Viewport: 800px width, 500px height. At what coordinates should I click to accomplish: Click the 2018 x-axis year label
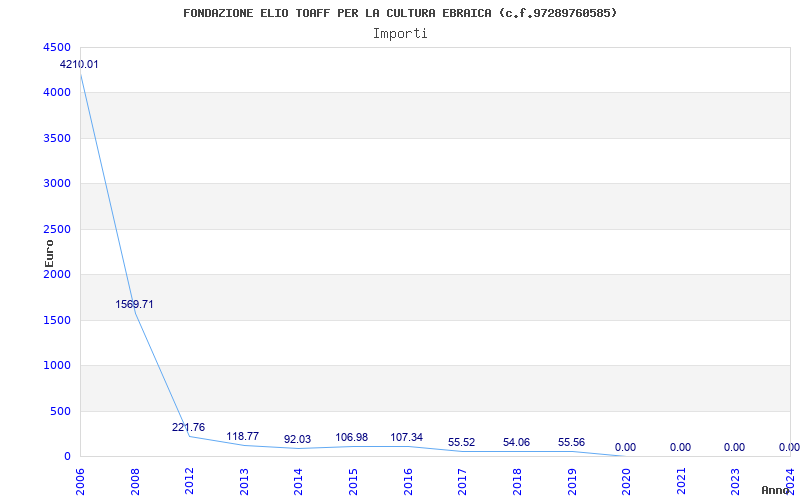(517, 482)
